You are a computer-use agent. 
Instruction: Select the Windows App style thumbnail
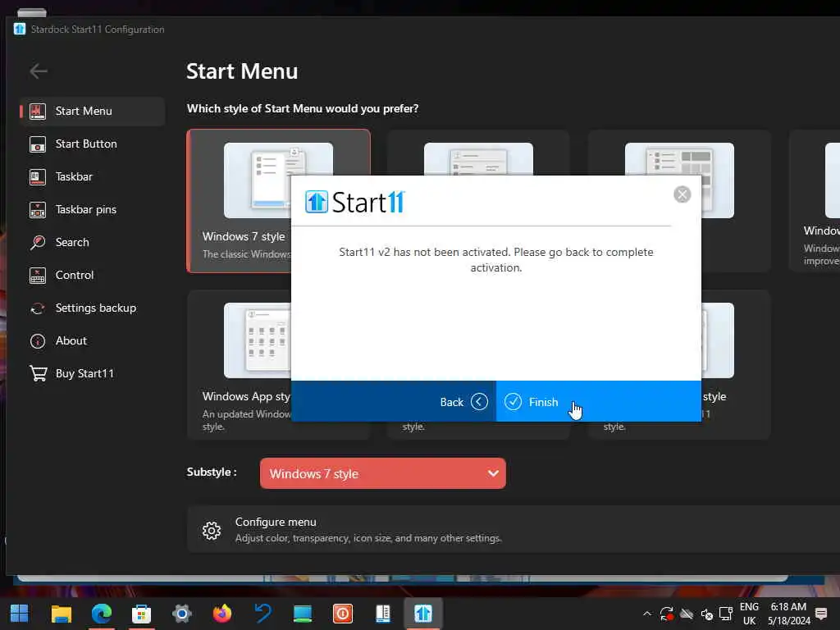coord(258,340)
